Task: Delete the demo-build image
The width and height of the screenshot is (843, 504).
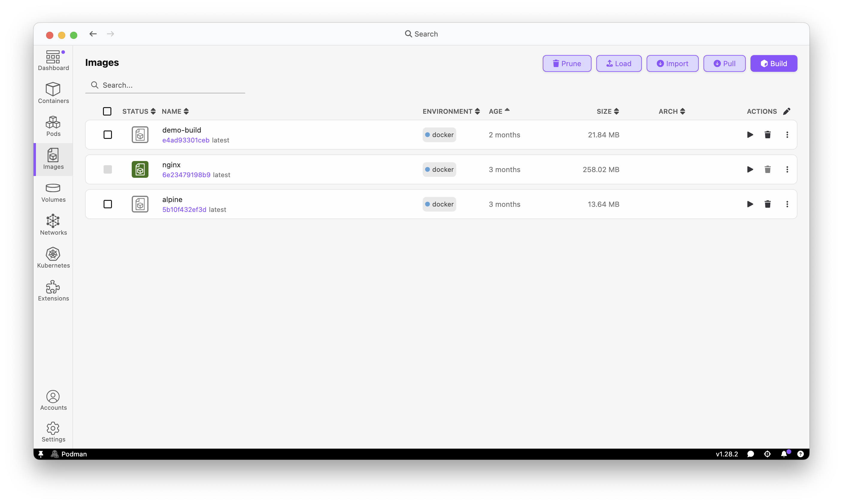Action: (x=768, y=135)
